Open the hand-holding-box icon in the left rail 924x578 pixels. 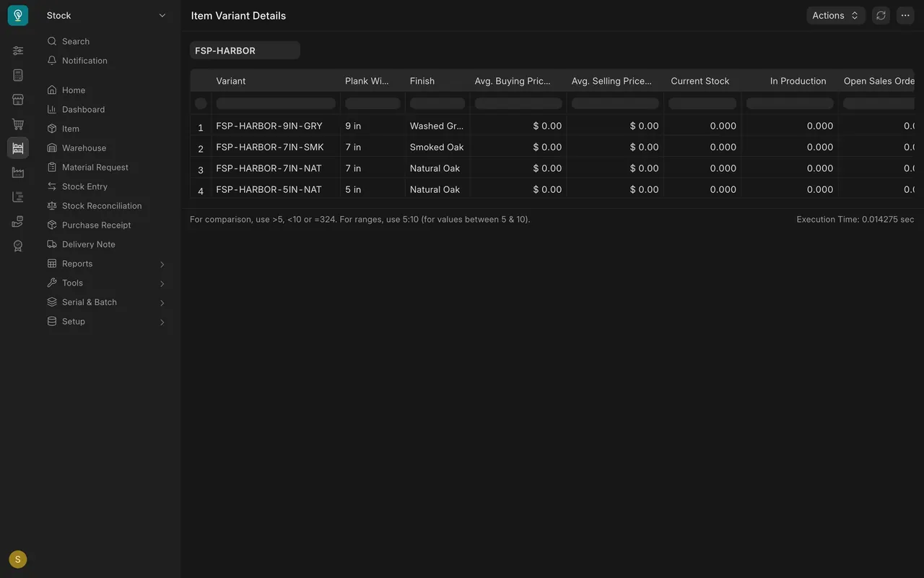18,222
